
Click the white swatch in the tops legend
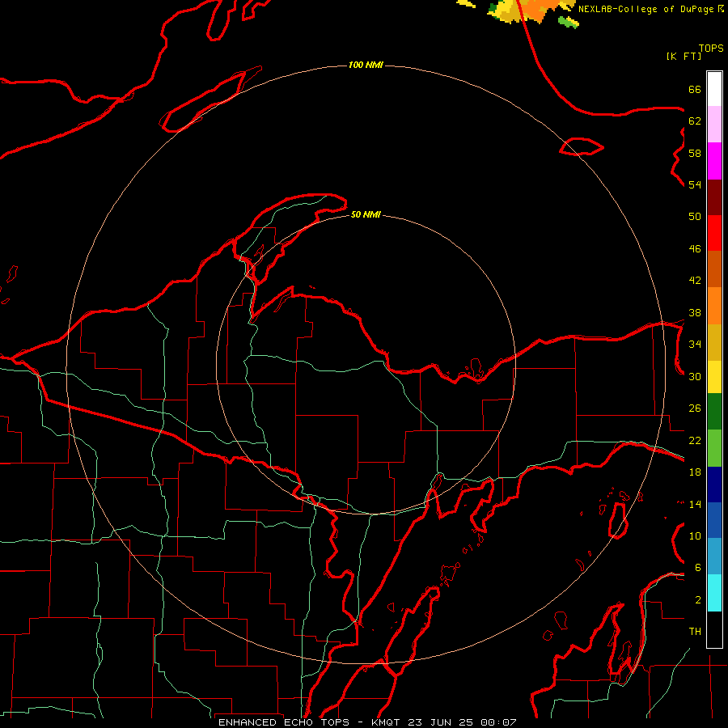(714, 89)
